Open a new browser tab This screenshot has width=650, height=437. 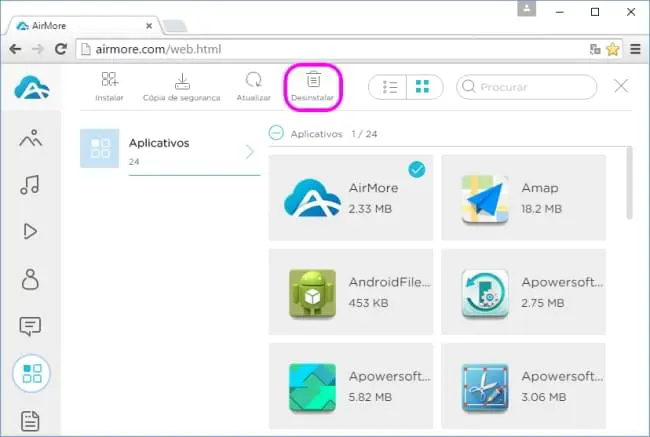pyautogui.click(x=175, y=26)
